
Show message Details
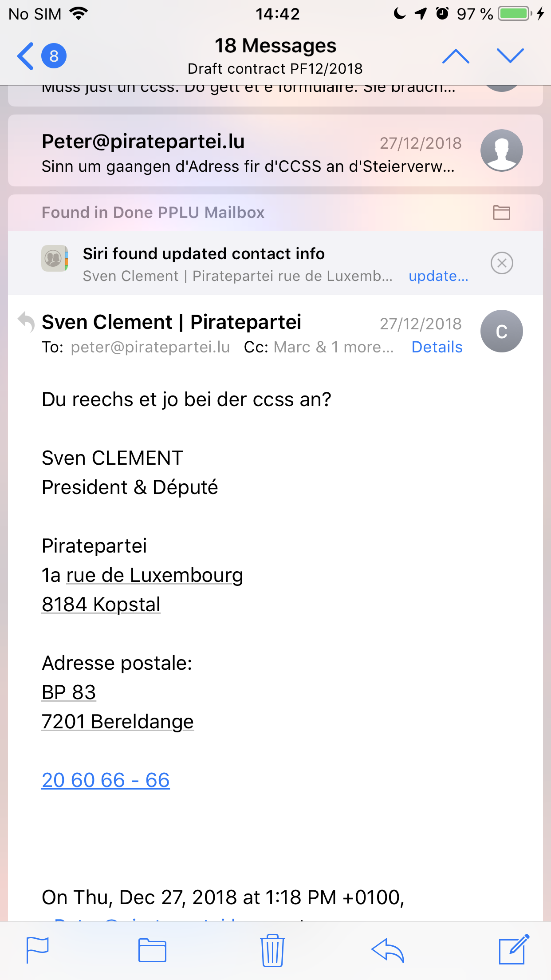(437, 347)
